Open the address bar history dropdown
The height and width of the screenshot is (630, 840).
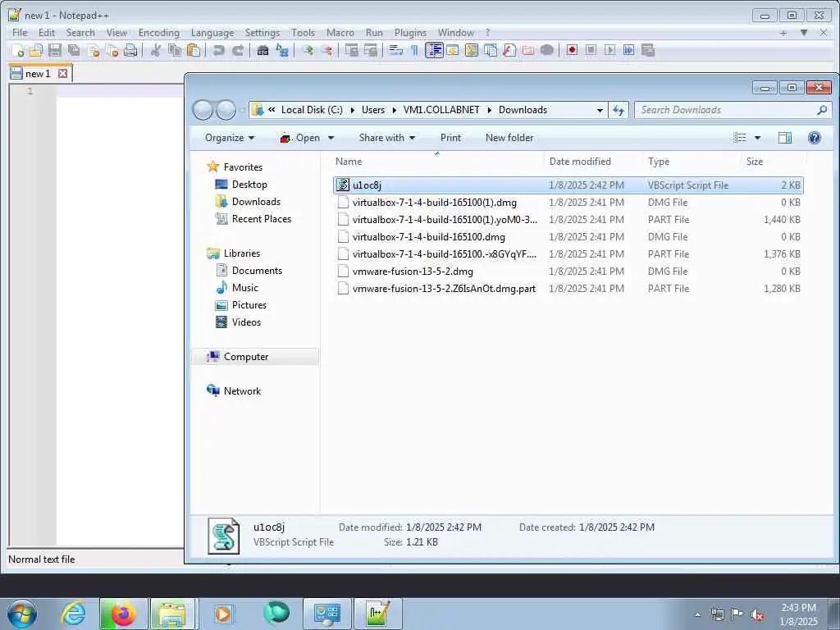click(x=600, y=110)
